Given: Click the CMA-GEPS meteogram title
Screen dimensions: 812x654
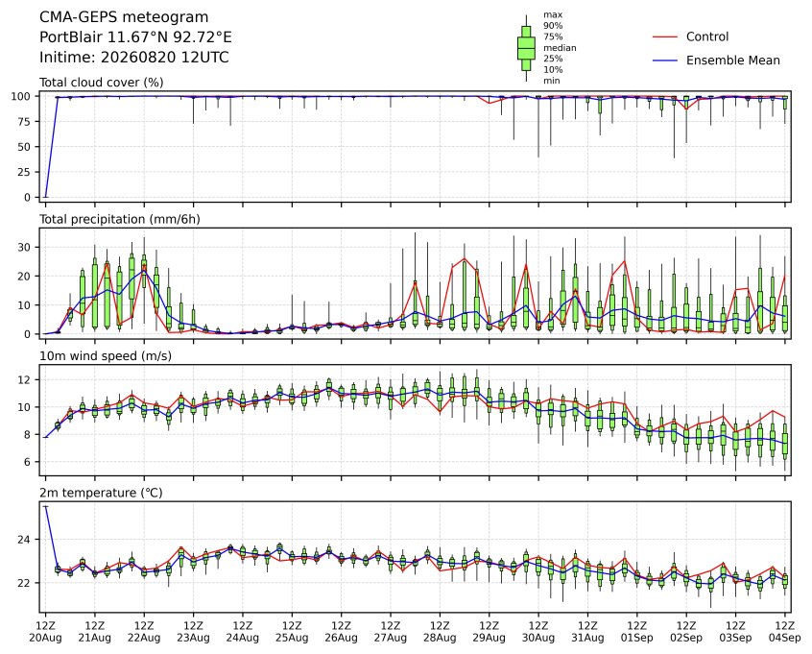Looking at the screenshot, I should coord(124,17).
